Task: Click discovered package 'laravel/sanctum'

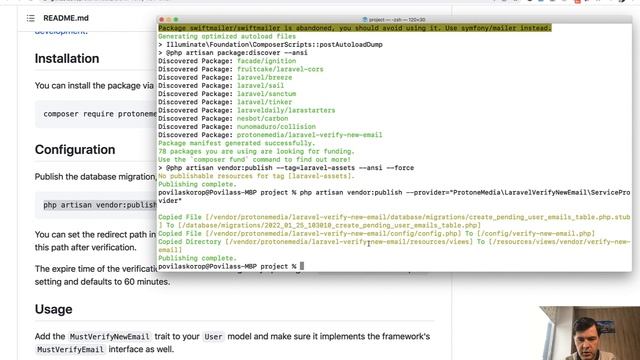Action: (x=267, y=93)
